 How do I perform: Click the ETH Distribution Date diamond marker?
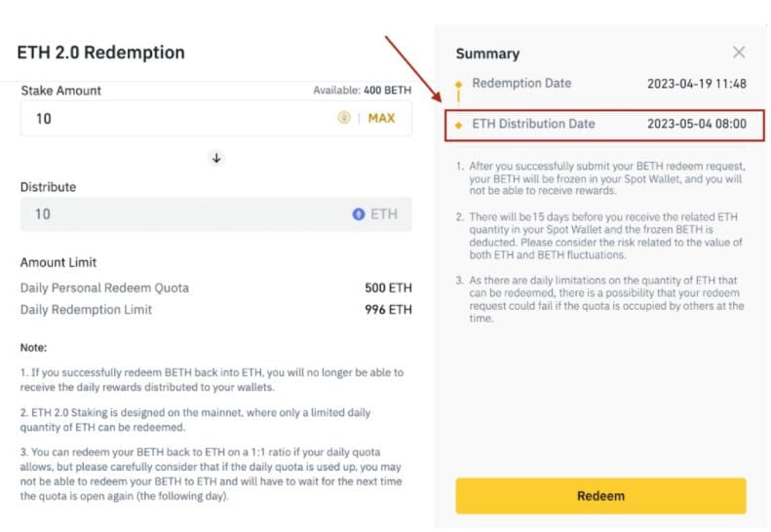(458, 125)
